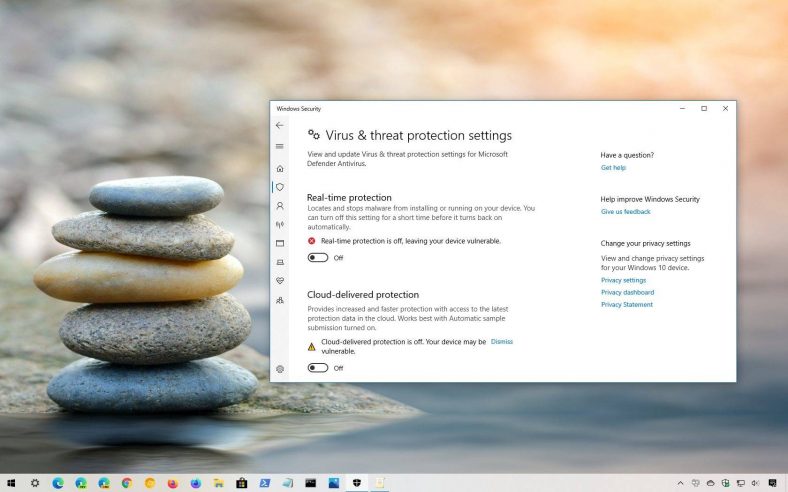Open OneDrive cloud icon in tray
This screenshot has width=788, height=492.
(710, 483)
